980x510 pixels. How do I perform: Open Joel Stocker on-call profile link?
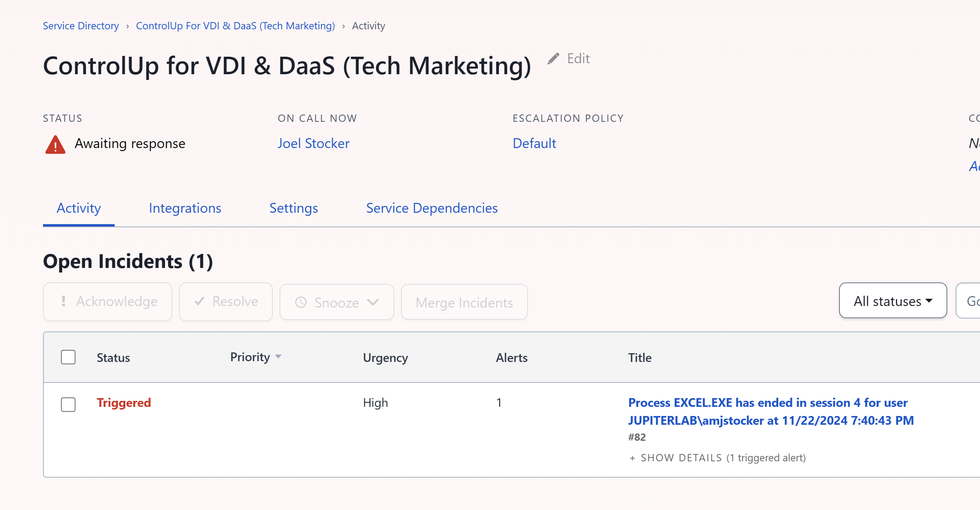[313, 143]
